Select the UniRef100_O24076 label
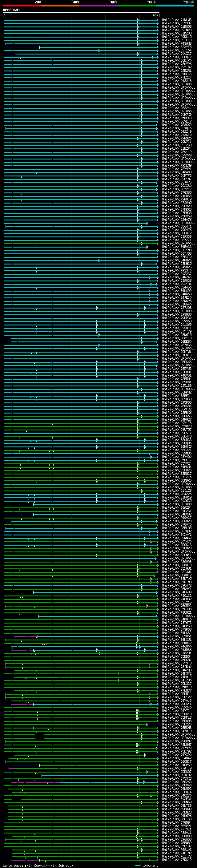This screenshot has height=868, width=197. (177, 220)
